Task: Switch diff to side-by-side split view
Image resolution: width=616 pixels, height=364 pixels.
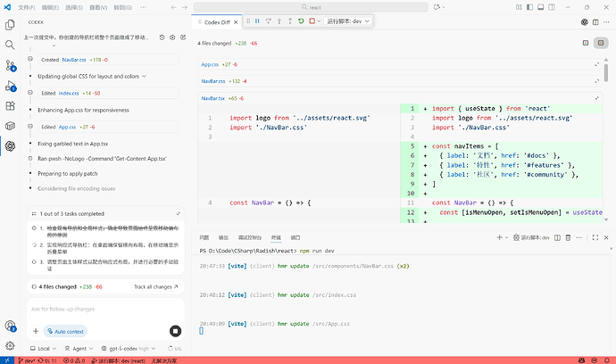Action: pos(601,42)
